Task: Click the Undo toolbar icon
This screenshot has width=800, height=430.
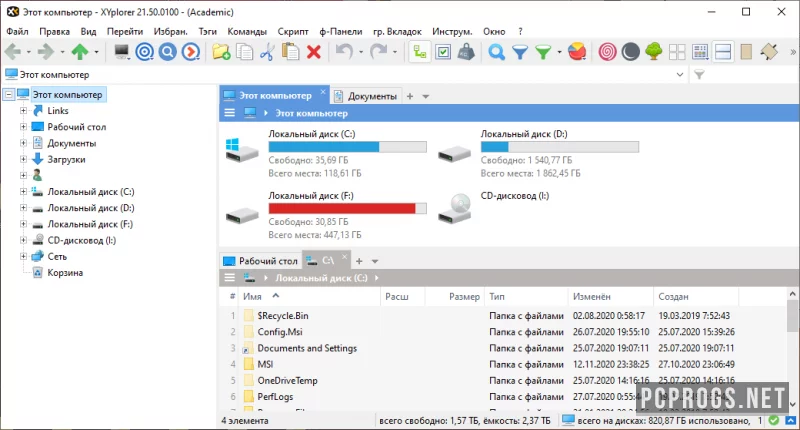Action: (344, 52)
